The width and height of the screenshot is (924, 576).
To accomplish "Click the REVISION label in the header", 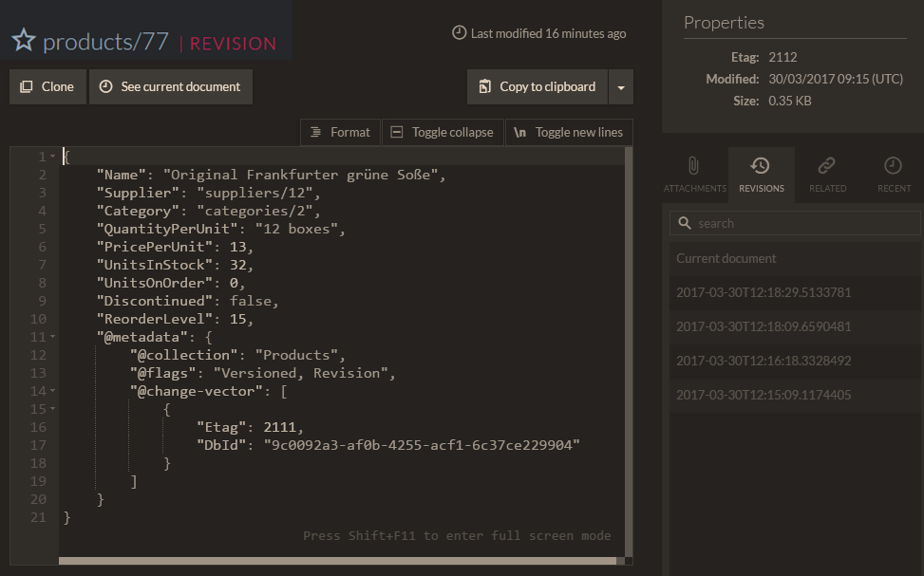I will [233, 44].
